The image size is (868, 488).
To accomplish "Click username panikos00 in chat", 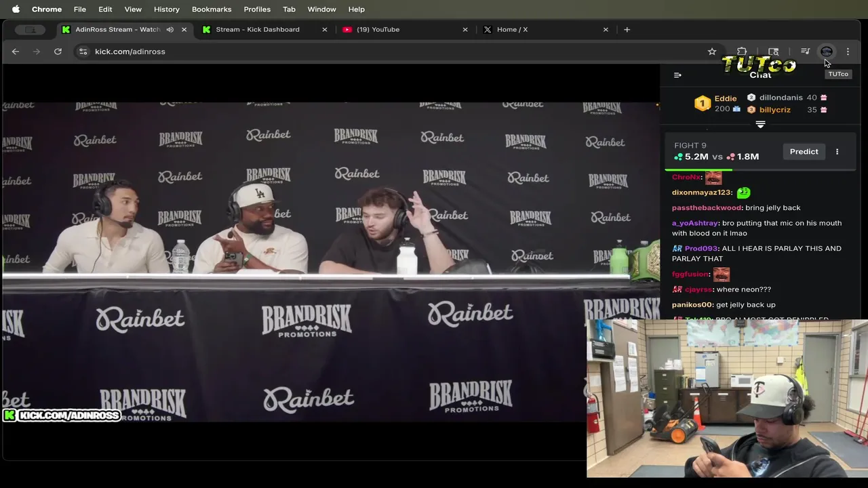I will point(692,305).
